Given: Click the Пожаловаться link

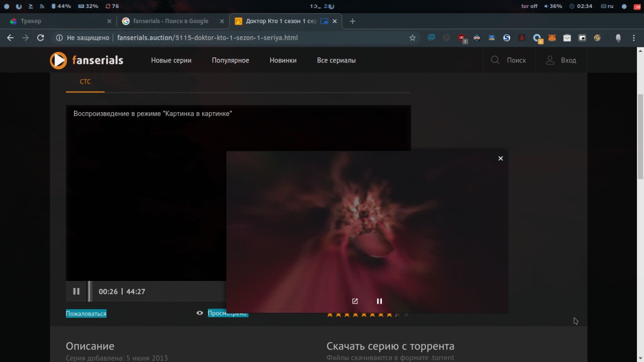Looking at the screenshot, I should coord(86,314).
